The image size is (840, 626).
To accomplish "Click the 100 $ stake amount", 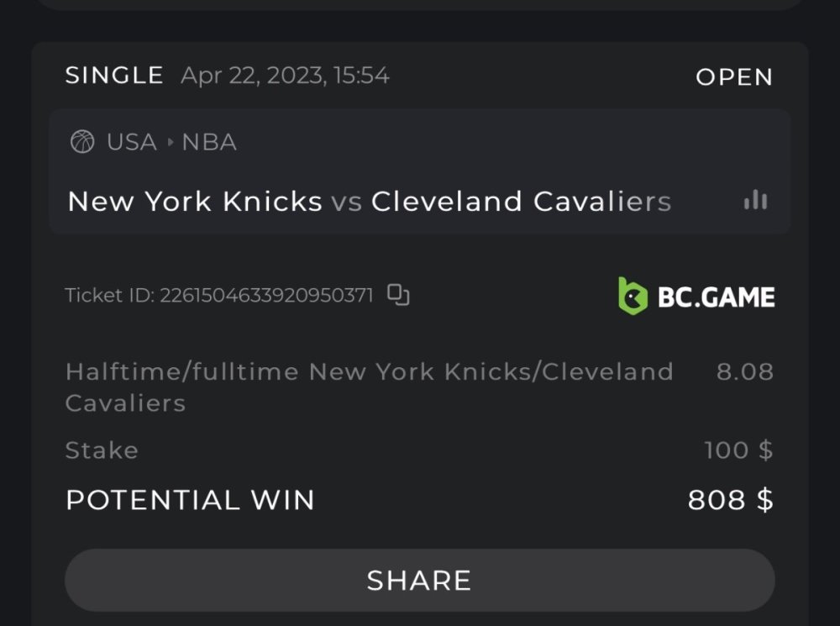I will tap(738, 450).
